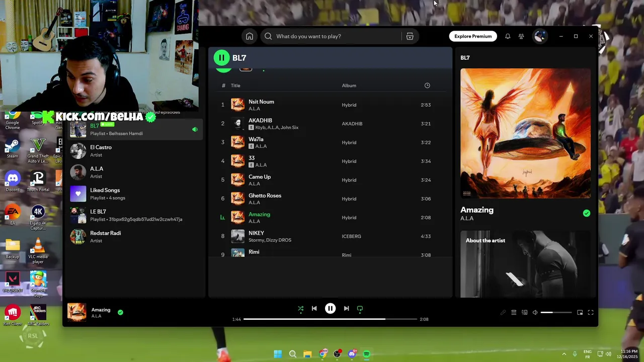Open artist link 'Stormy, Dizzy DROS'
The image size is (644, 362).
coord(270,240)
